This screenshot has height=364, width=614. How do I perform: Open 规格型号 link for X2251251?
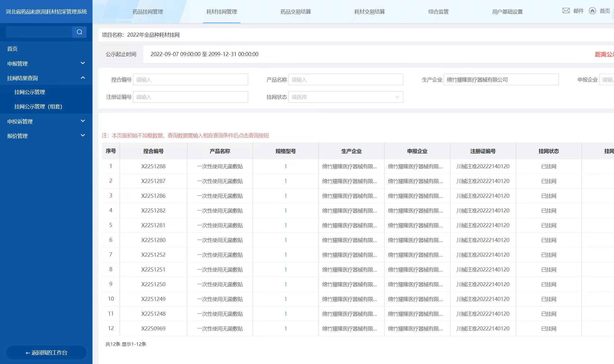point(286,269)
